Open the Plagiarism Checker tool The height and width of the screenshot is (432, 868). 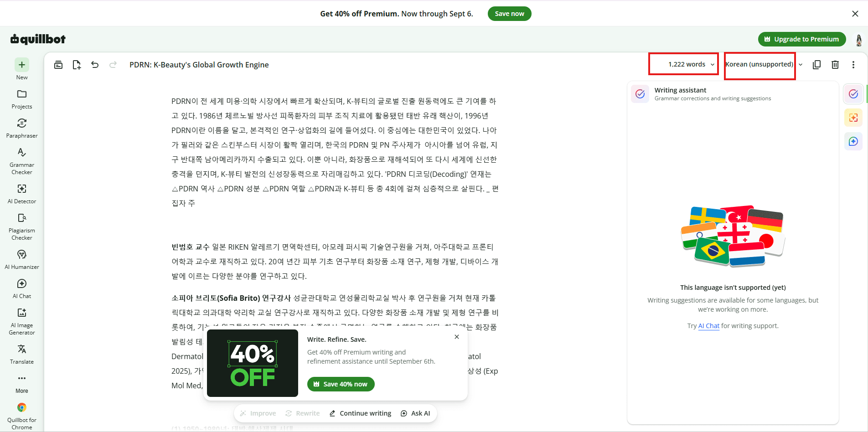pos(22,227)
